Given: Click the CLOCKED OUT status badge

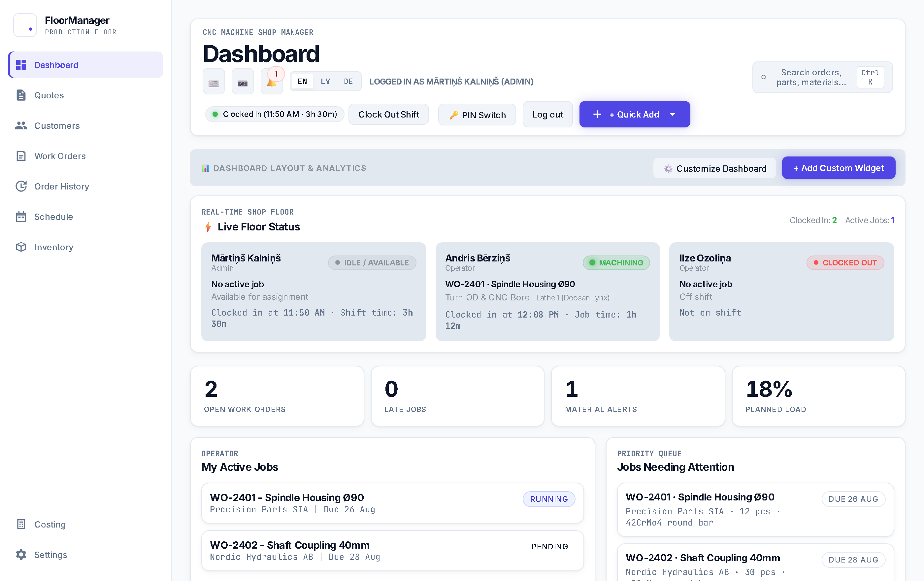Looking at the screenshot, I should point(845,262).
